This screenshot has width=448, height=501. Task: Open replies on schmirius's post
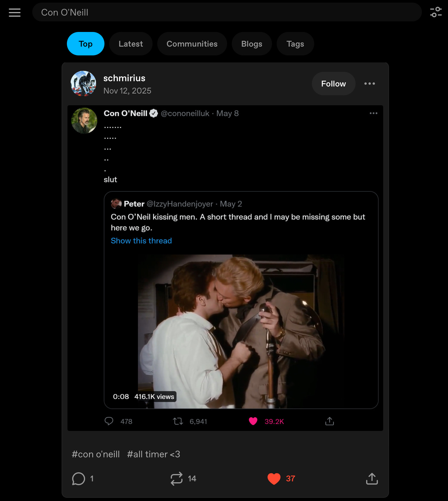click(x=79, y=479)
